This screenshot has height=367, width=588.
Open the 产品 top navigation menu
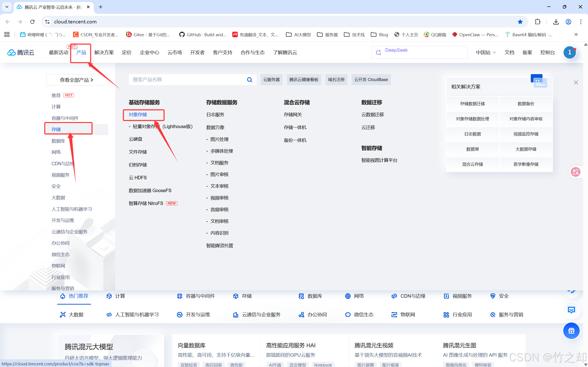(81, 52)
